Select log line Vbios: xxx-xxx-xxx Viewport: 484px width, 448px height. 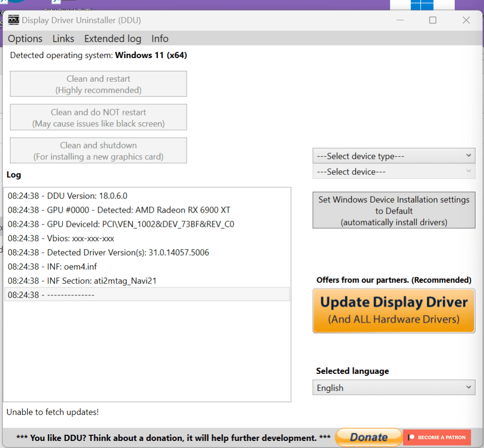(x=147, y=239)
